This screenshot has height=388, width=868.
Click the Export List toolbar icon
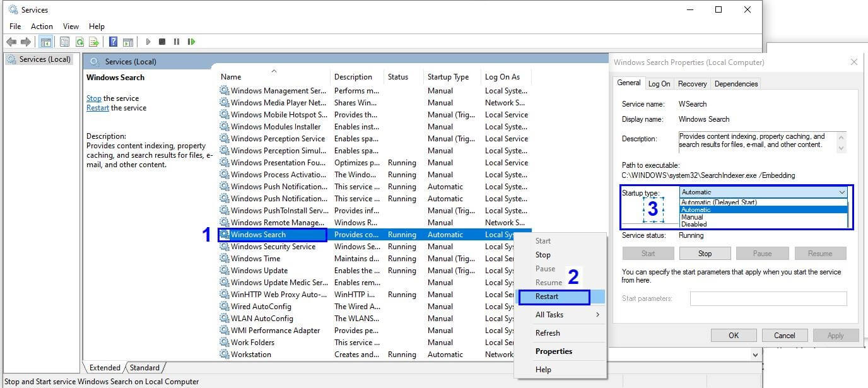94,42
